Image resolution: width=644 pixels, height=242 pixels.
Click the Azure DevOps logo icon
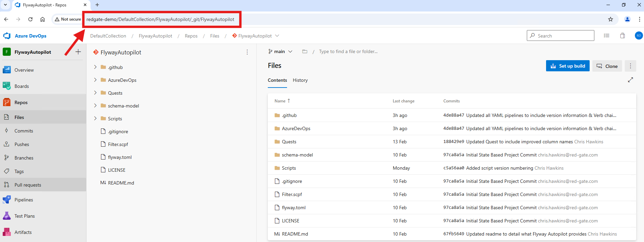pyautogui.click(x=7, y=36)
